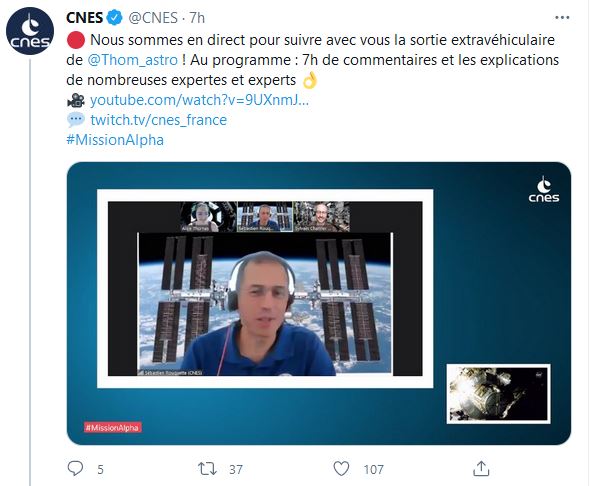
Task: Open the twitch.tv/cnes_france link
Action: [159, 120]
